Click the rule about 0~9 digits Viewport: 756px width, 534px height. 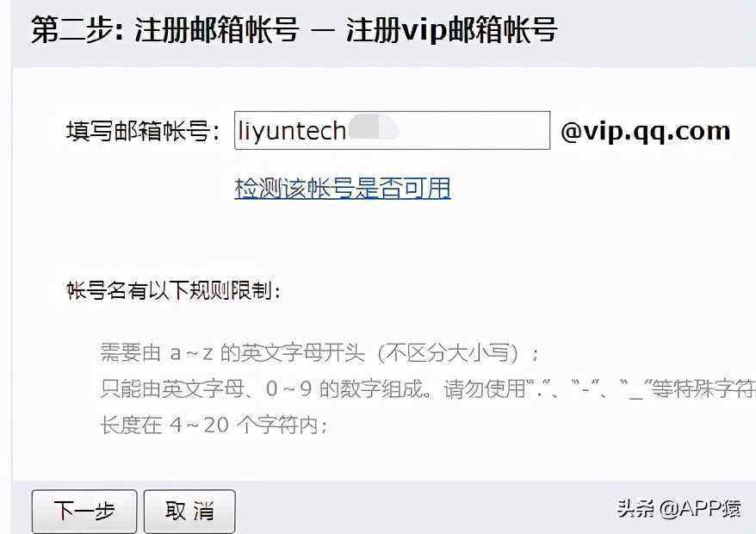point(428,388)
